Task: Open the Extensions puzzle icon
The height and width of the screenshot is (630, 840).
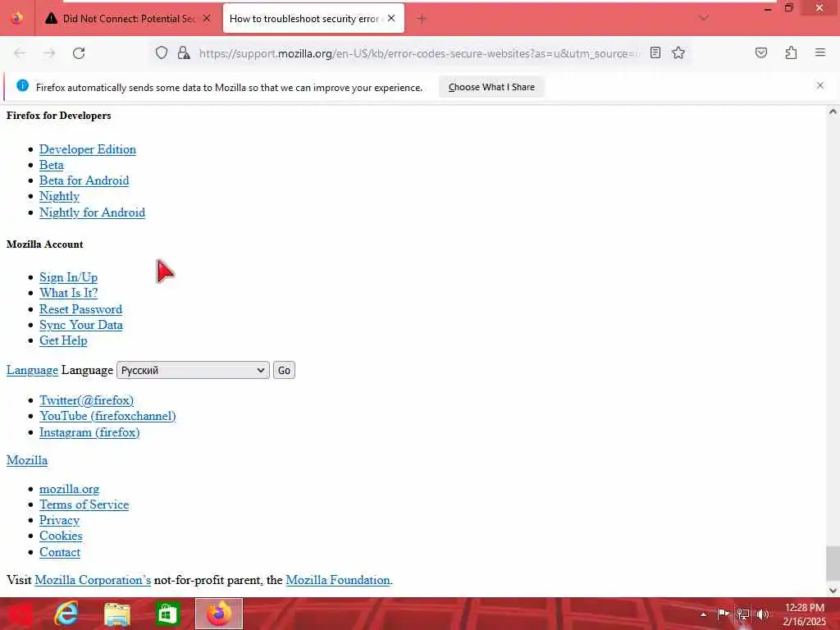Action: tap(791, 53)
